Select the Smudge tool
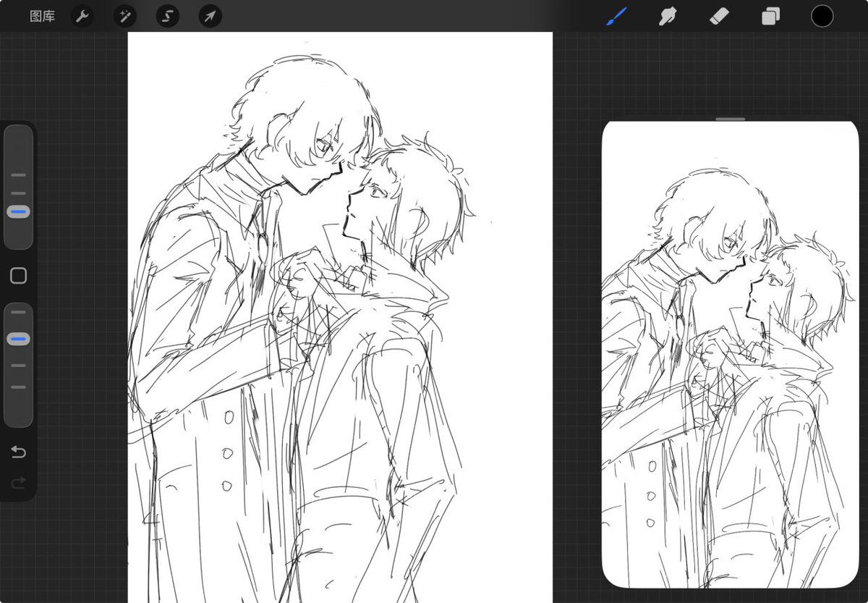This screenshot has height=603, width=868. coord(667,15)
